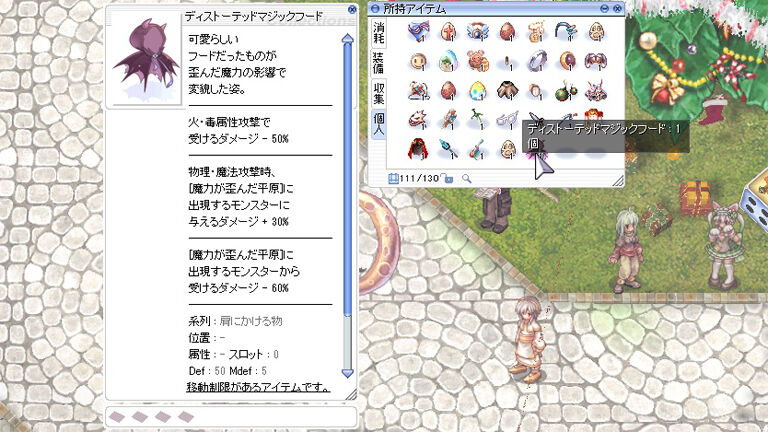Image resolution: width=768 pixels, height=432 pixels.
Task: Click the item description scroll-up arrow
Action: tap(347, 40)
